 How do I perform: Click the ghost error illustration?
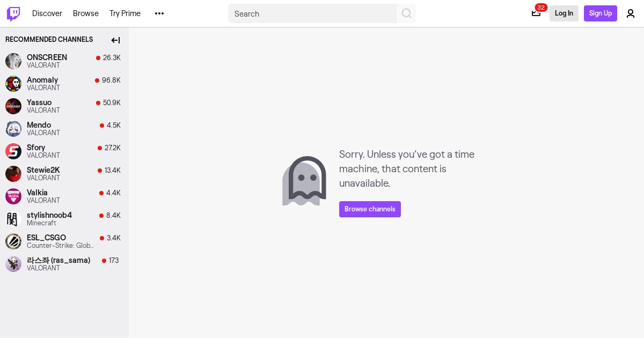[x=304, y=181]
